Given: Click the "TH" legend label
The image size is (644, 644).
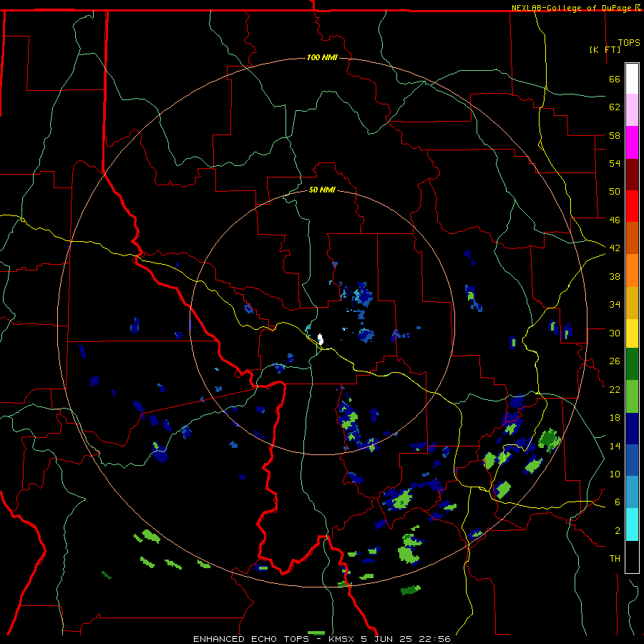Looking at the screenshot, I should 615,559.
